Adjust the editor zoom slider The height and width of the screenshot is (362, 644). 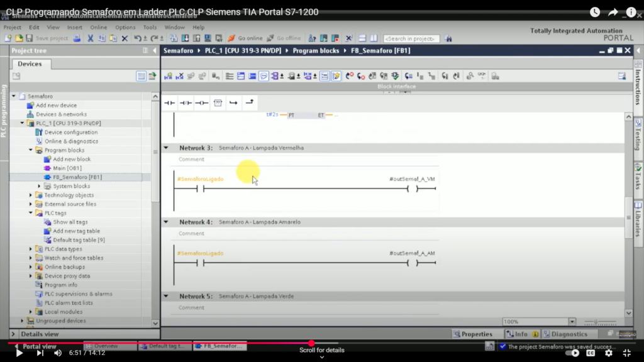click(600, 322)
